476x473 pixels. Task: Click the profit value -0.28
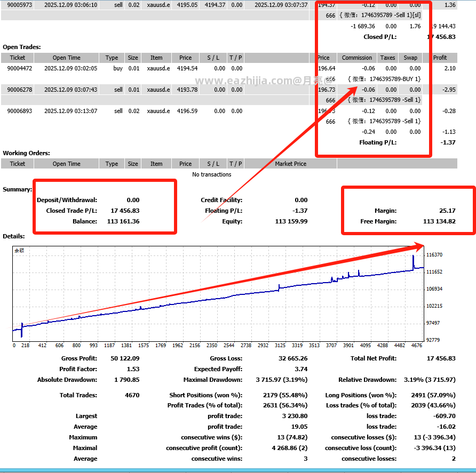point(449,111)
